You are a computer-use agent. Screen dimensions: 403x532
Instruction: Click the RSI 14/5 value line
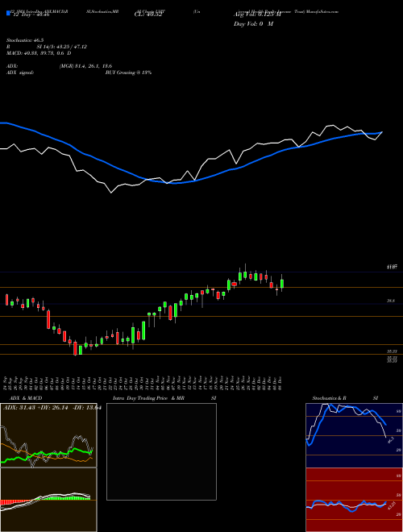47,47
